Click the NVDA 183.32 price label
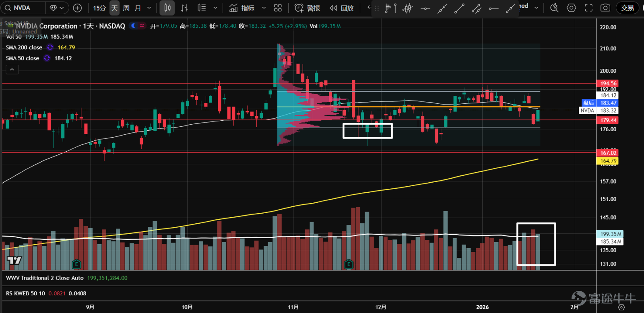The width and height of the screenshot is (644, 313). click(x=599, y=111)
